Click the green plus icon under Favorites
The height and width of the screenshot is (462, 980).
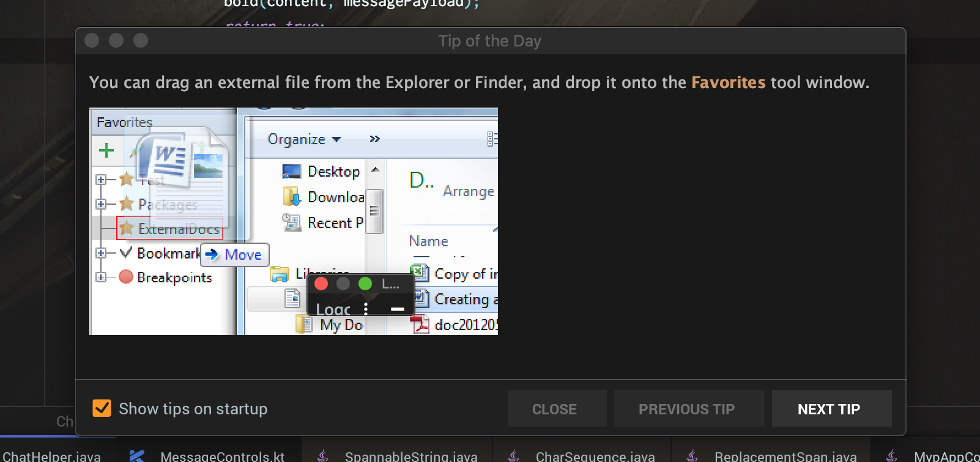106,150
